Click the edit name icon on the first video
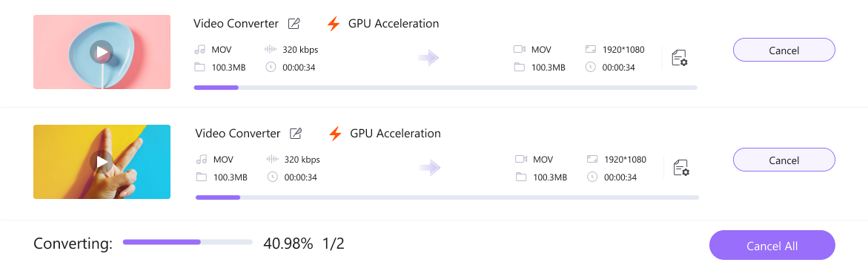 coord(294,23)
